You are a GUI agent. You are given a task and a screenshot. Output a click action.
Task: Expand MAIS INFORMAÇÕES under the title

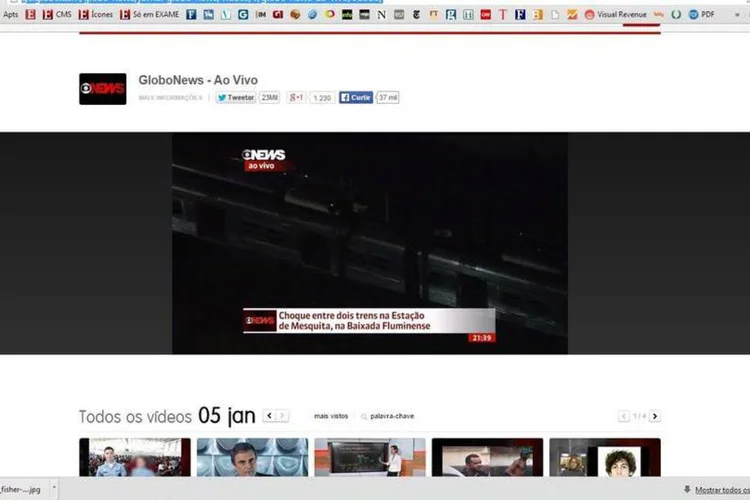pos(170,98)
